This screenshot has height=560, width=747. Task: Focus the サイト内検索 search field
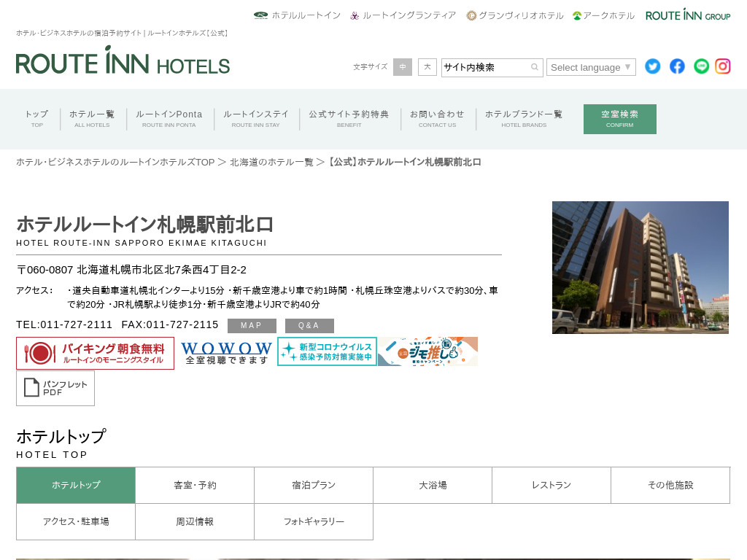492,67
